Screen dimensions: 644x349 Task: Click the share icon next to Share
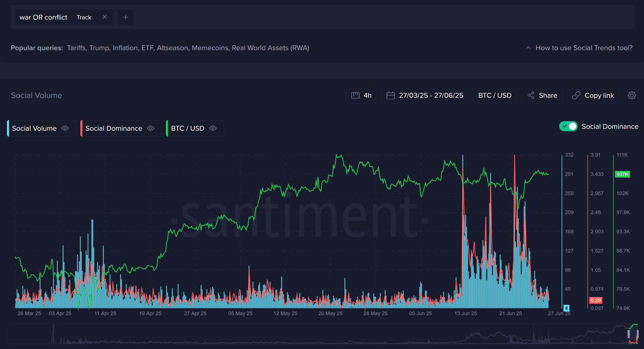tap(531, 96)
